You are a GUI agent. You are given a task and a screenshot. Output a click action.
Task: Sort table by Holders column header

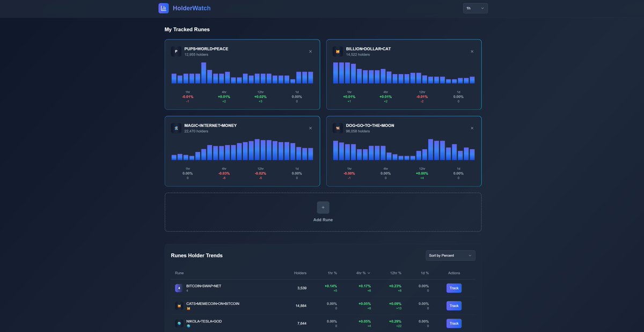click(x=300, y=273)
